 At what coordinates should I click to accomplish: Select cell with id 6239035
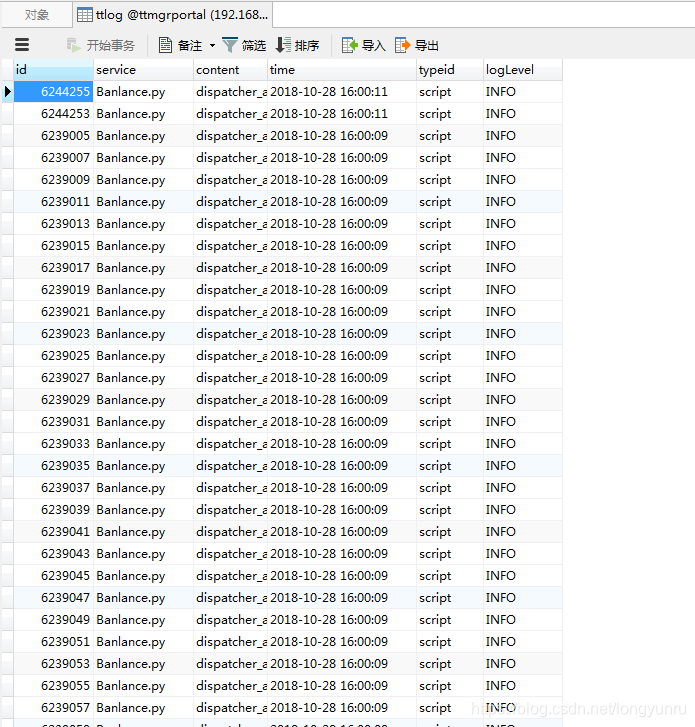(x=53, y=466)
